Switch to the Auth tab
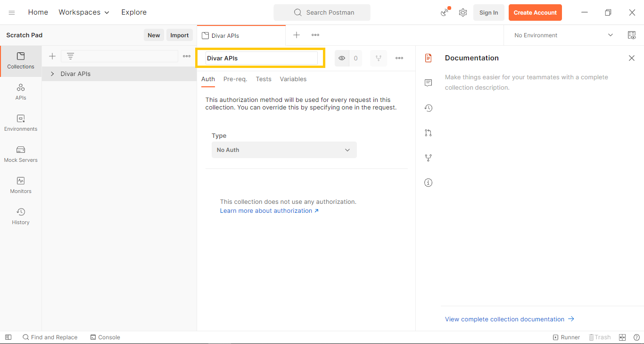 (x=208, y=79)
